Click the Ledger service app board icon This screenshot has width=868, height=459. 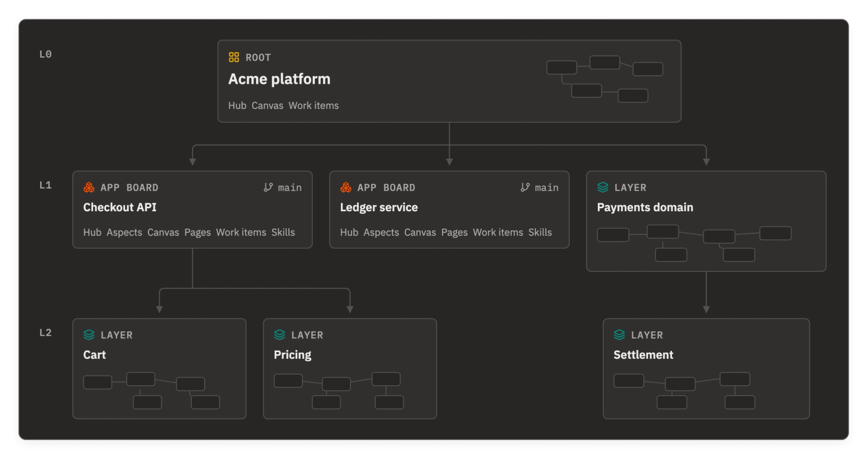click(346, 187)
